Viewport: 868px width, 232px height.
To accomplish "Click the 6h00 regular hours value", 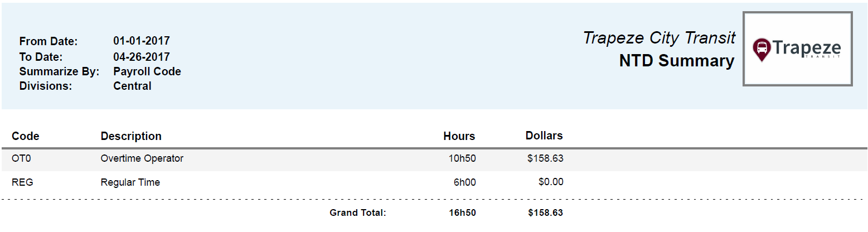I will (x=464, y=182).
